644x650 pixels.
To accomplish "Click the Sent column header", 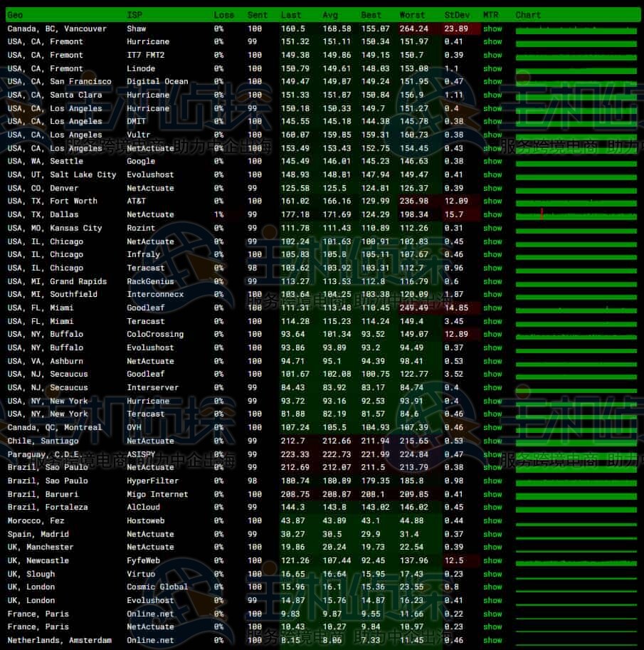I will [x=258, y=15].
